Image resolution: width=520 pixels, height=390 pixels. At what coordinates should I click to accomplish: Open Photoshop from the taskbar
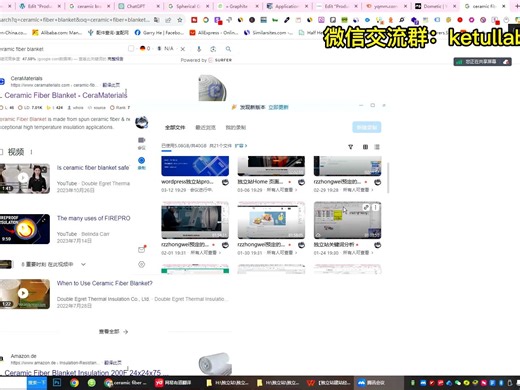pyautogui.click(x=57, y=383)
